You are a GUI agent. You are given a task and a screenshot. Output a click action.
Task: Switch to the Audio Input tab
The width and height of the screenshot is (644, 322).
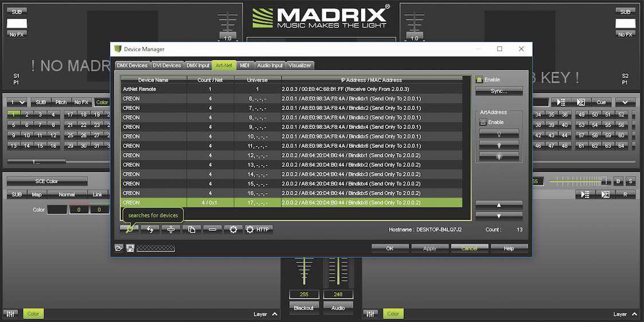click(x=270, y=65)
